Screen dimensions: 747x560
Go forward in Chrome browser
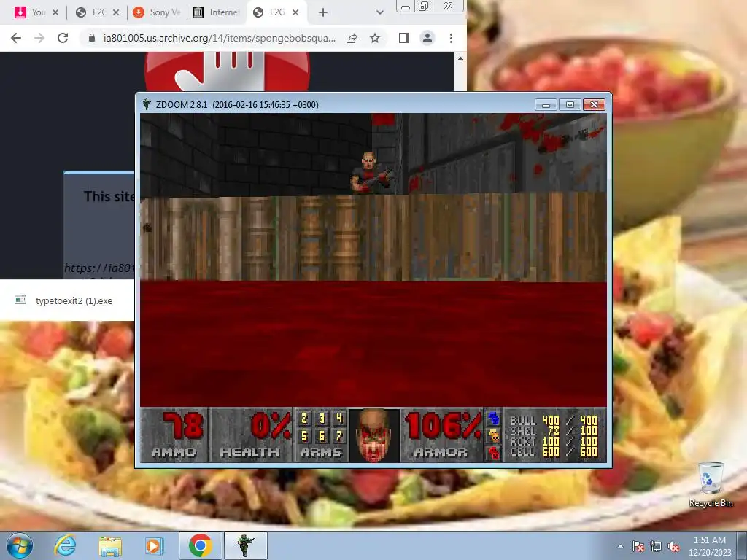[x=39, y=38]
